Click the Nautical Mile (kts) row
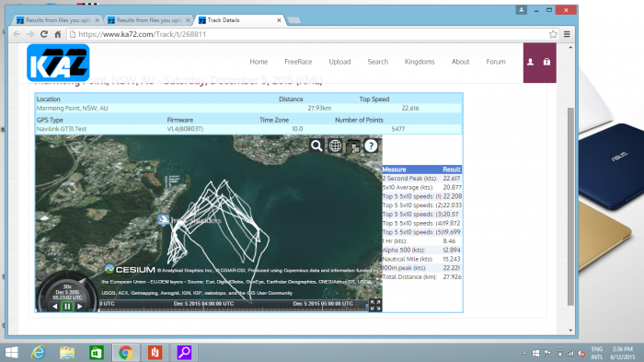Viewport: 644px width, 362px height. point(421,259)
